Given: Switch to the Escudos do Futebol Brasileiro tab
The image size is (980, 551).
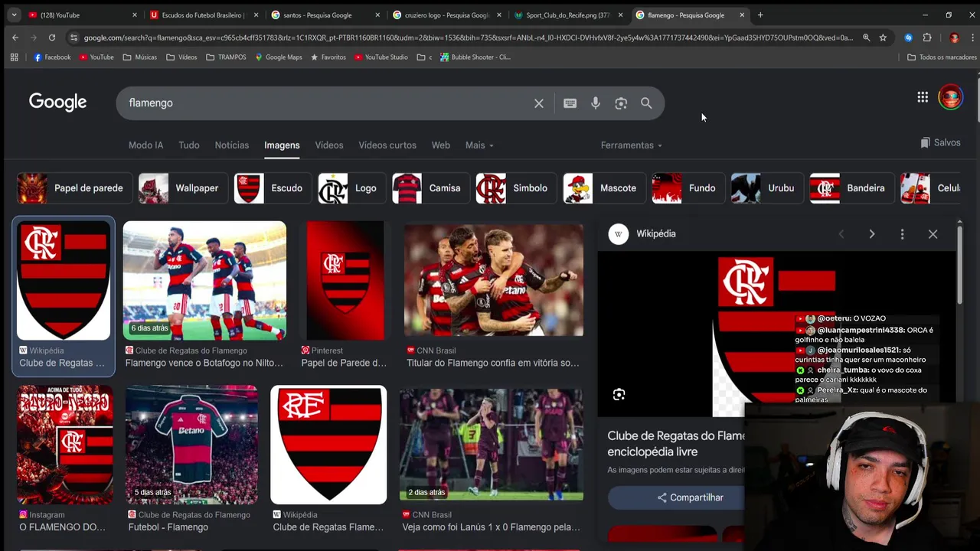Looking at the screenshot, I should pyautogui.click(x=205, y=15).
